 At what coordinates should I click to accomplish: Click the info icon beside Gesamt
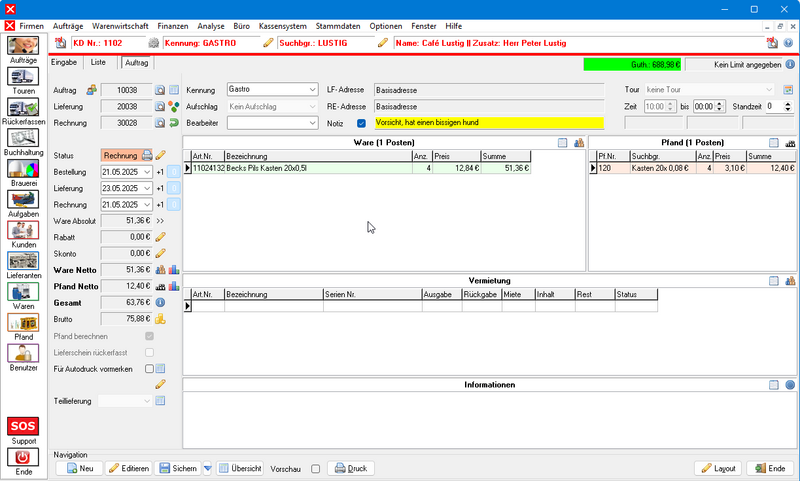(160, 302)
